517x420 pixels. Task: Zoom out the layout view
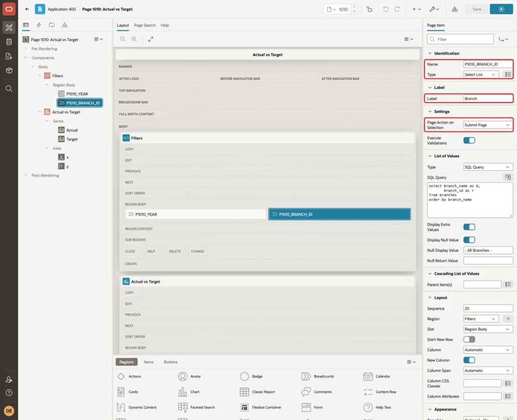pos(123,39)
